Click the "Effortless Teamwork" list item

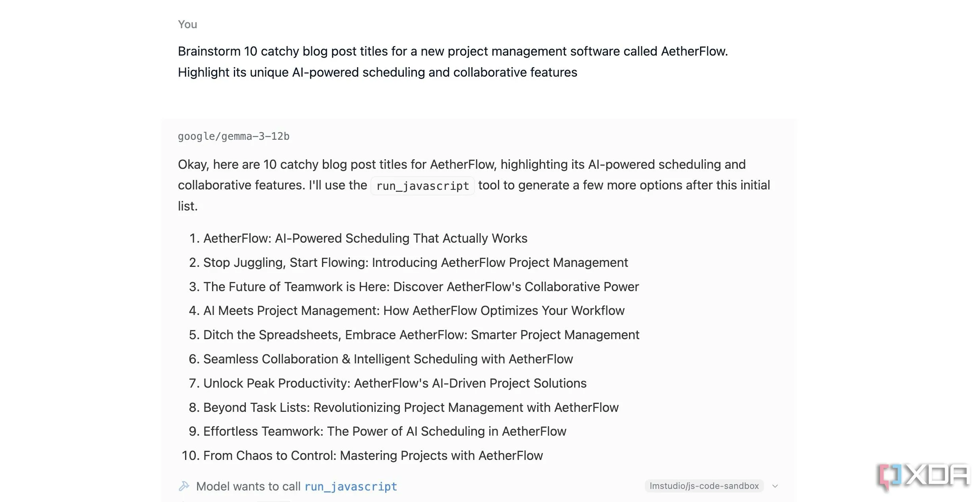[385, 431]
